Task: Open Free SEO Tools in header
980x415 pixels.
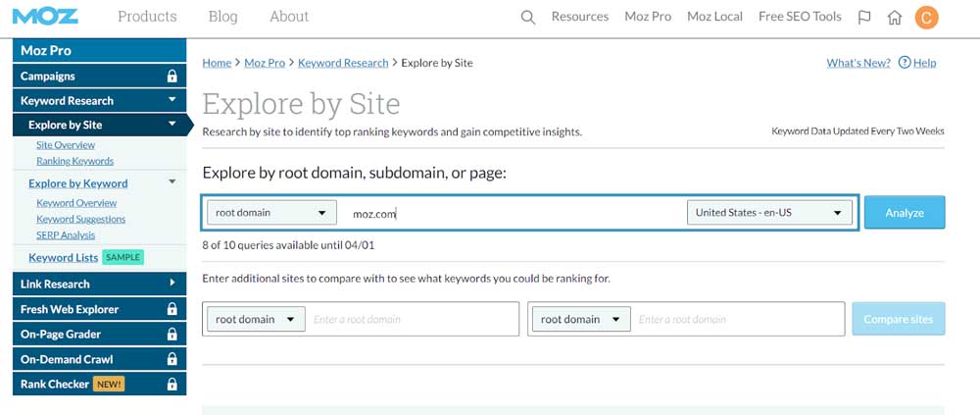Action: point(800,17)
